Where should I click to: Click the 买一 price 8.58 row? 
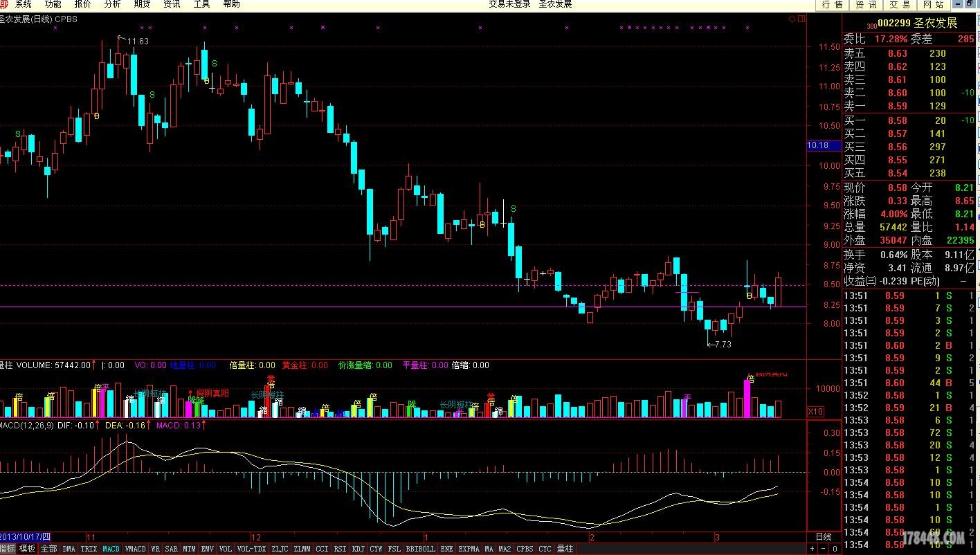[x=908, y=120]
